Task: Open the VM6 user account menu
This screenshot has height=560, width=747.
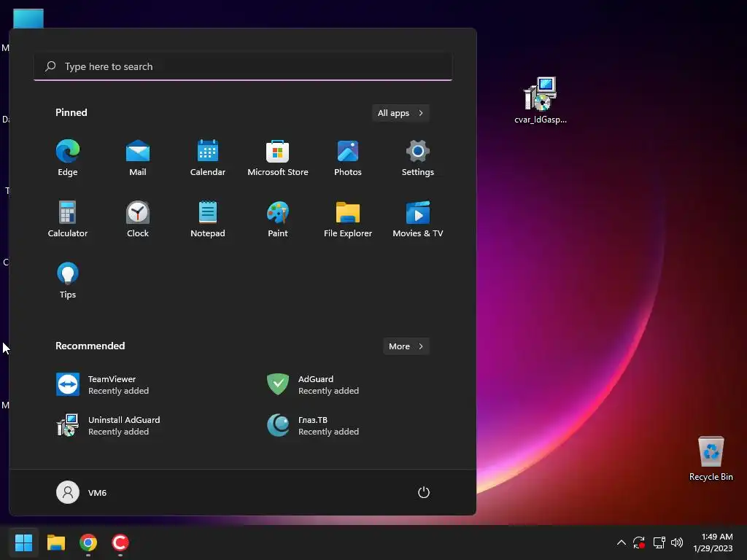Action: click(82, 492)
